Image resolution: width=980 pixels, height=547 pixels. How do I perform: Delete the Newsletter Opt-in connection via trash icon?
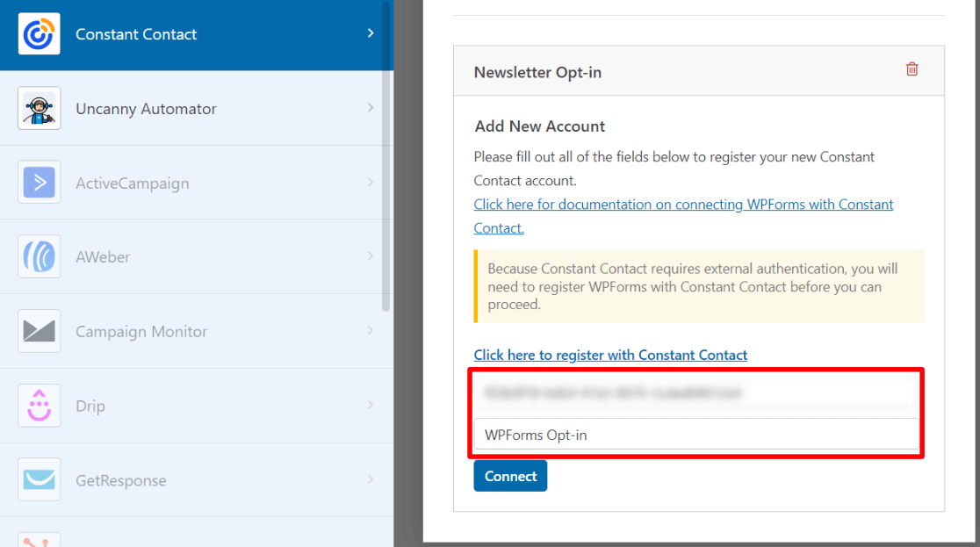tap(912, 68)
